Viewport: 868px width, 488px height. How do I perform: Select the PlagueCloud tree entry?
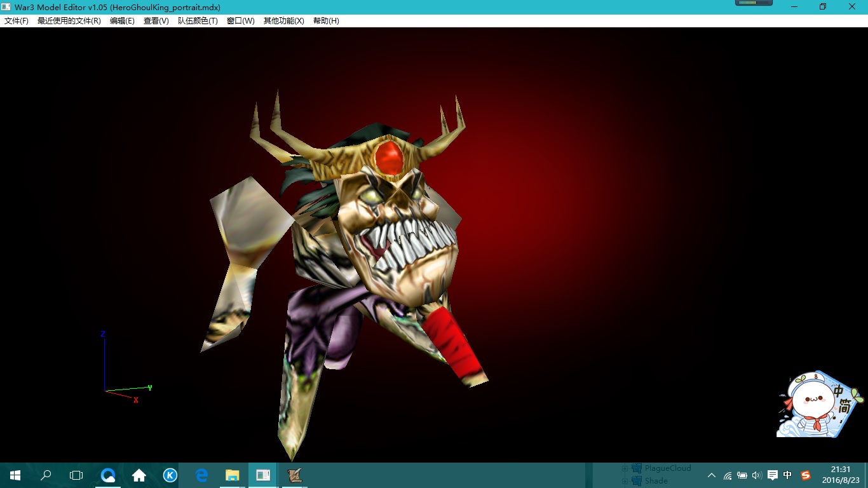click(668, 468)
